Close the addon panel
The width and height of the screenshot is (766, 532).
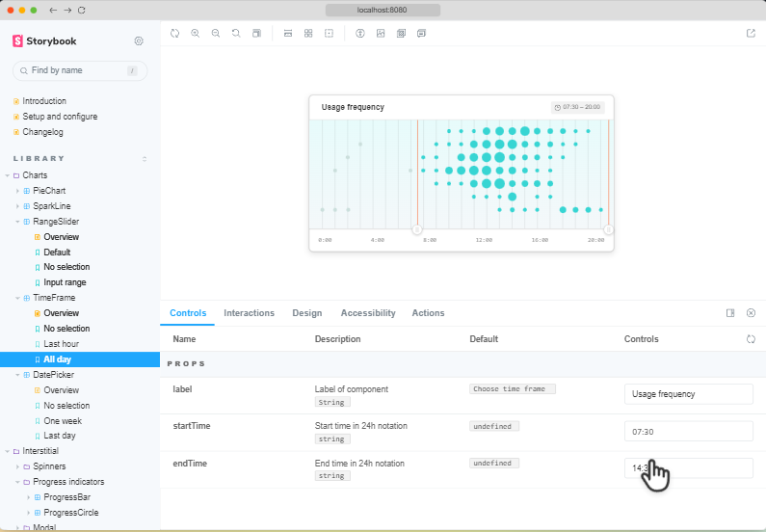pyautogui.click(x=751, y=312)
